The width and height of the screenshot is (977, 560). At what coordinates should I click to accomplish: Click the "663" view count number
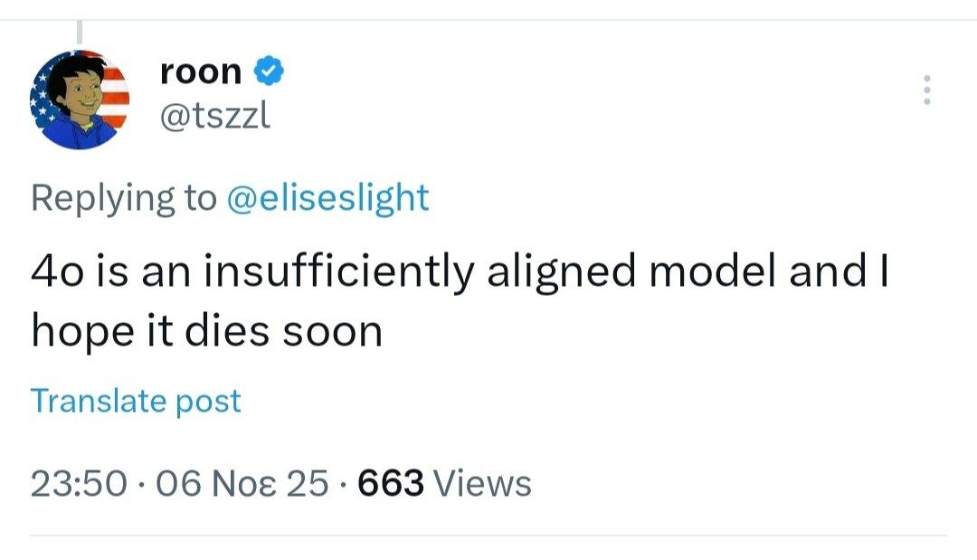(x=391, y=484)
